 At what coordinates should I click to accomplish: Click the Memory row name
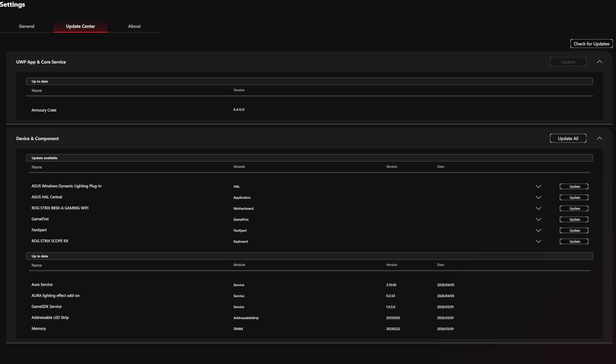tap(39, 329)
